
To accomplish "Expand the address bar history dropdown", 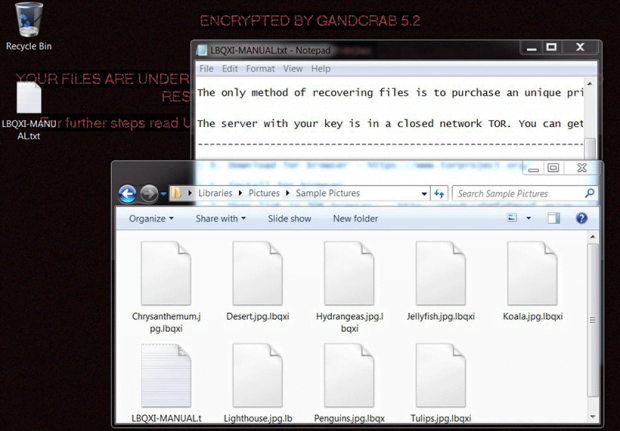I will tap(424, 194).
